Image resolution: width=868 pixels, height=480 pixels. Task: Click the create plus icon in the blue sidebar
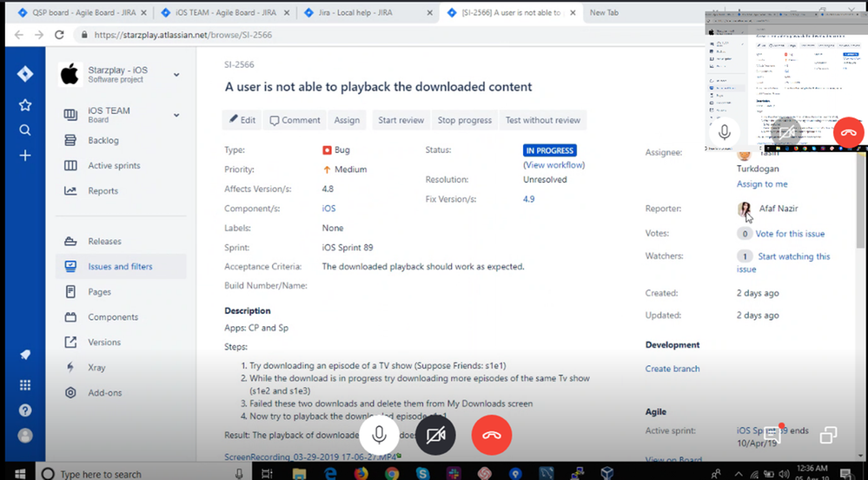[25, 156]
